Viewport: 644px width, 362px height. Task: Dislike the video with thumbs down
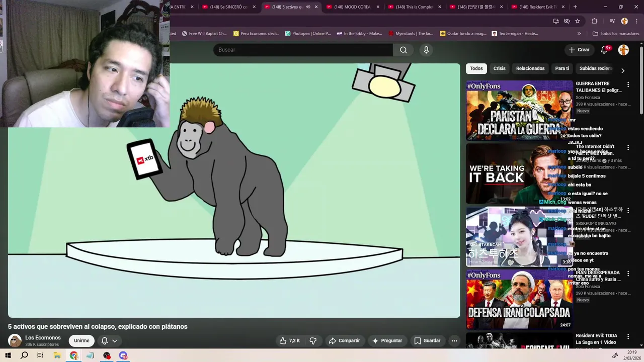click(x=313, y=340)
